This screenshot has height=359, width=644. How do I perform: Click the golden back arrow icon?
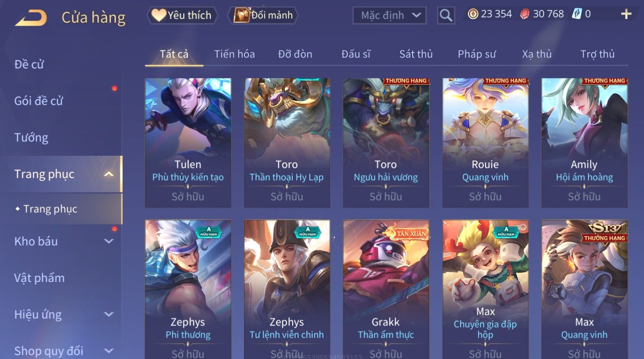(x=31, y=18)
